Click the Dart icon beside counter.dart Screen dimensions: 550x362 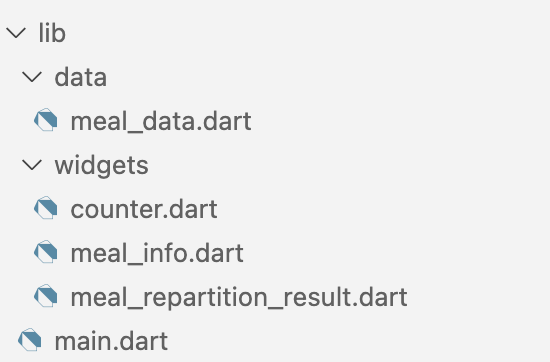coord(46,208)
